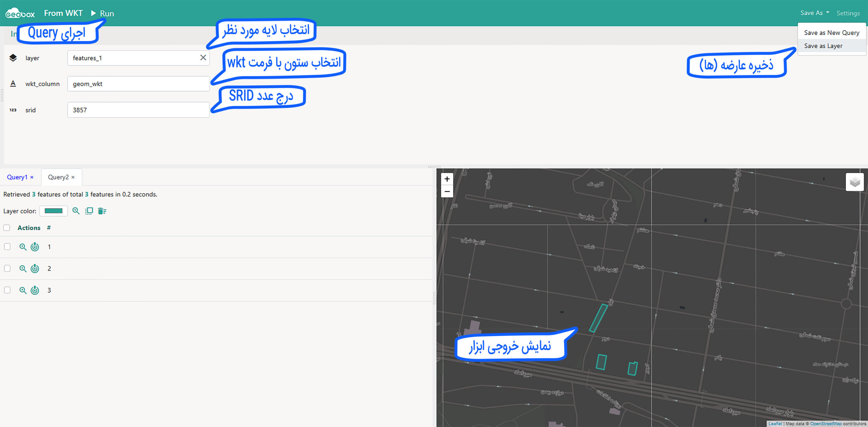This screenshot has height=427, width=868.
Task: Choose Save as Layer menu option
Action: (823, 46)
